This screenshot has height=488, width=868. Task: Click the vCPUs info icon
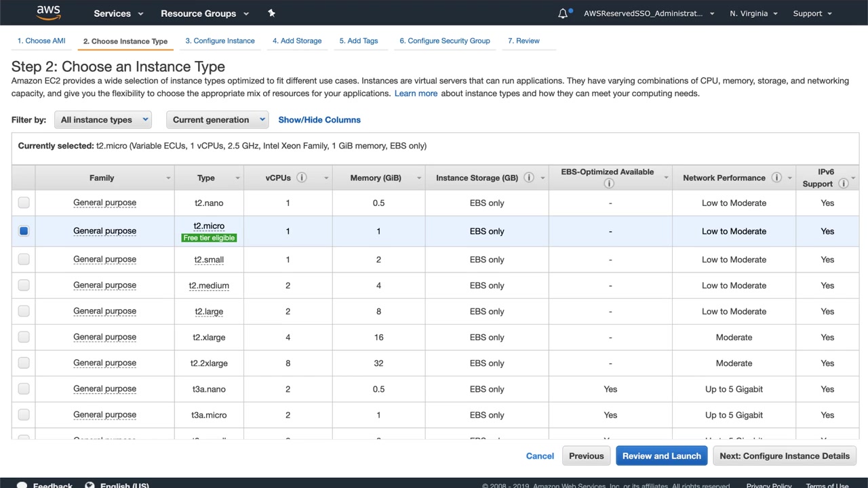(302, 178)
